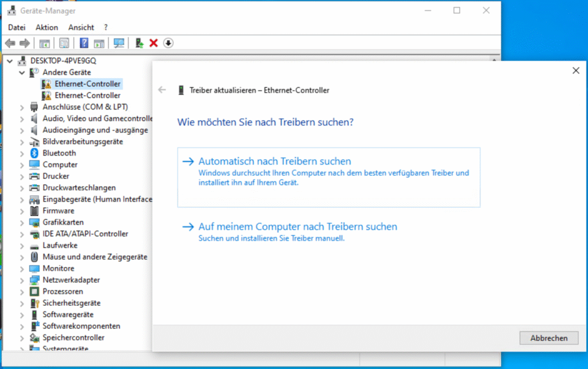Expand the Netzwerkadapter tree node
The height and width of the screenshot is (369, 588).
pos(22,280)
